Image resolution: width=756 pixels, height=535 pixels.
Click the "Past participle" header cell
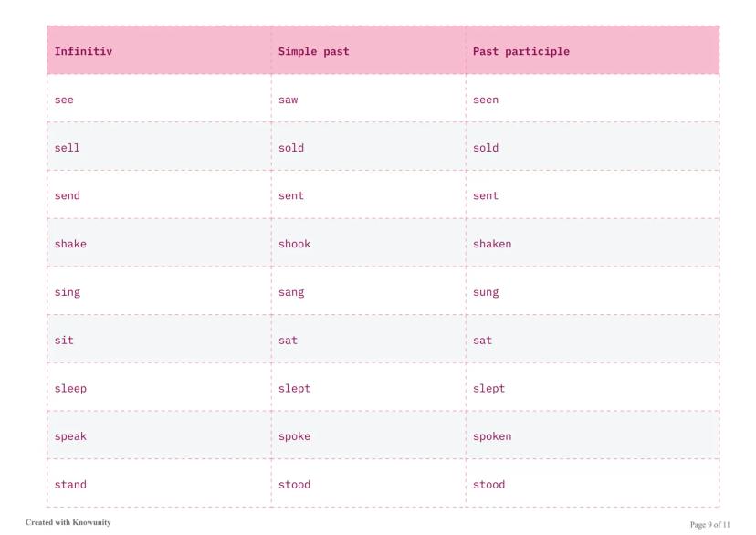coord(520,51)
